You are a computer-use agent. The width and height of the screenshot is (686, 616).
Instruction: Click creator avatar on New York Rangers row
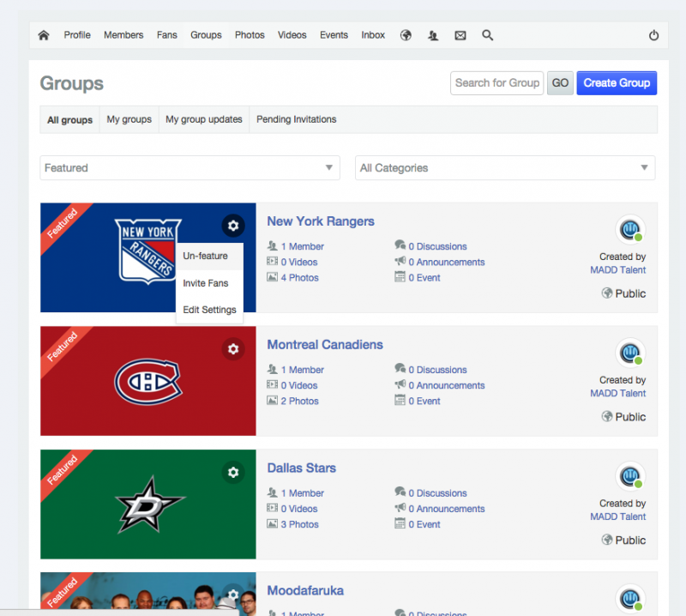630,229
